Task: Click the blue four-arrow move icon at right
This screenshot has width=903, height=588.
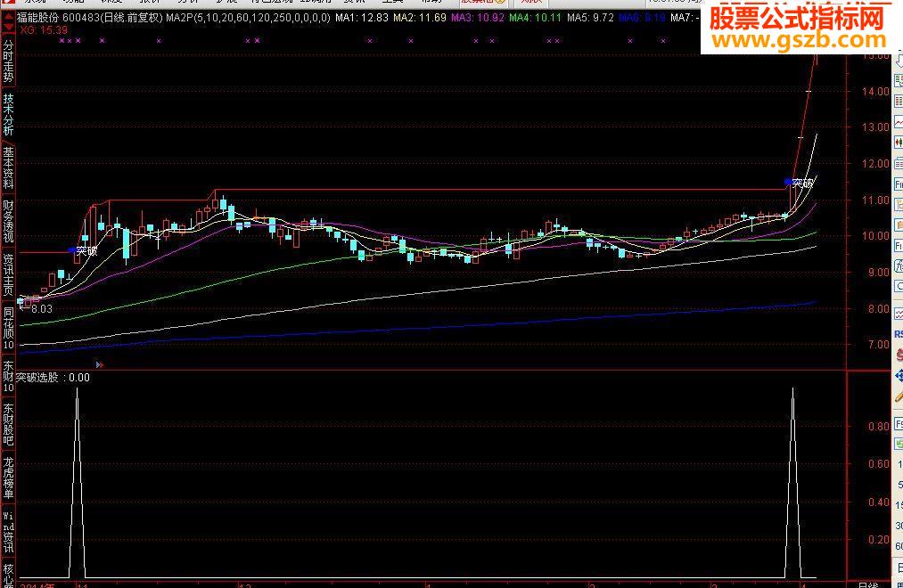Action: 899,376
